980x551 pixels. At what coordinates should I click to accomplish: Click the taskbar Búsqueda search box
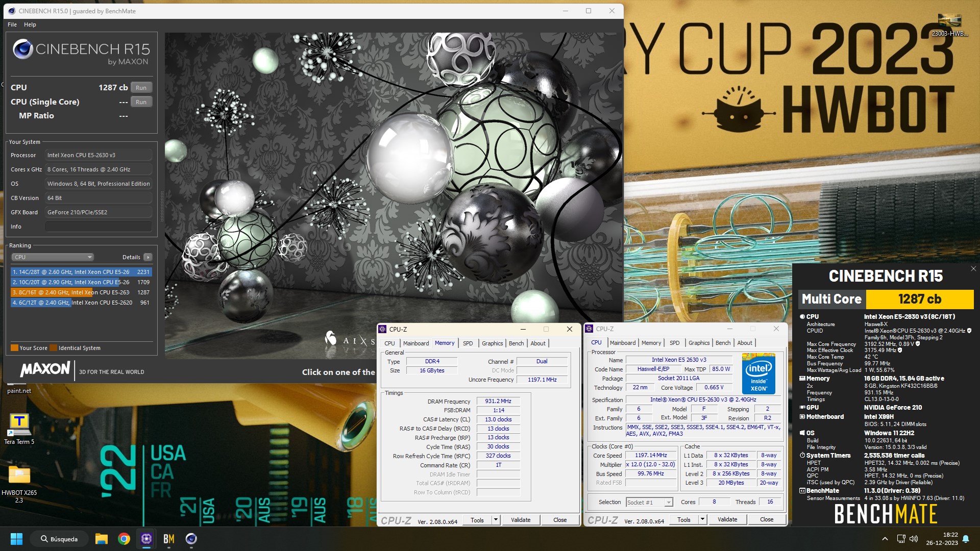(59, 539)
